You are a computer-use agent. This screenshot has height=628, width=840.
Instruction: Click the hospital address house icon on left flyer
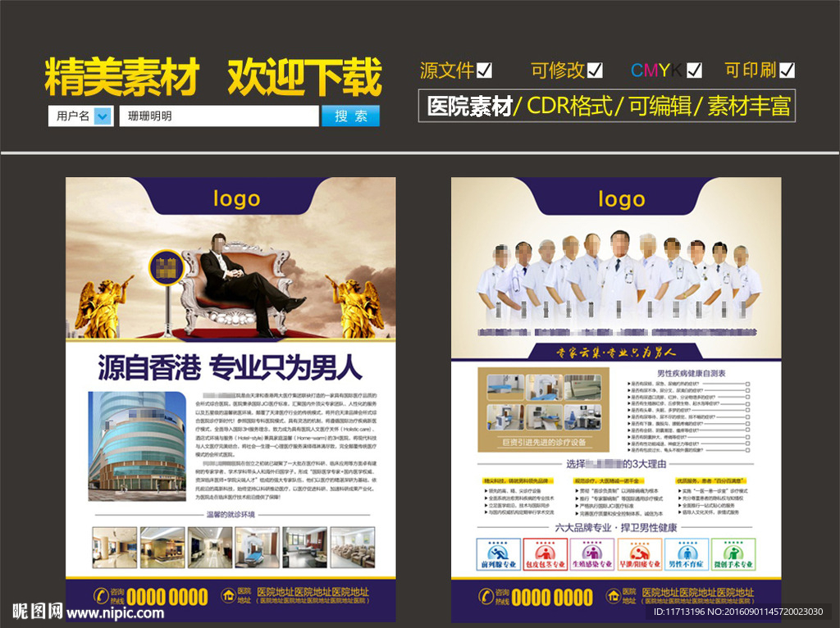228,595
